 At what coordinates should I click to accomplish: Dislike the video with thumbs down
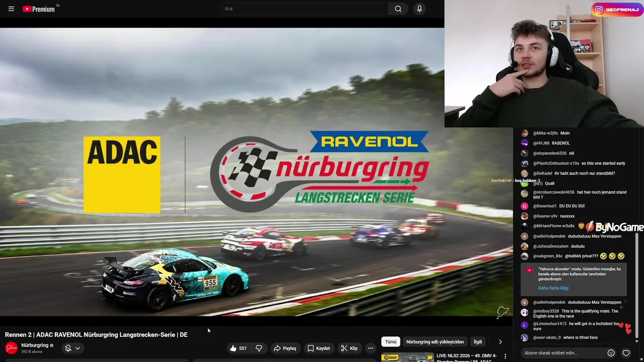pos(259,348)
